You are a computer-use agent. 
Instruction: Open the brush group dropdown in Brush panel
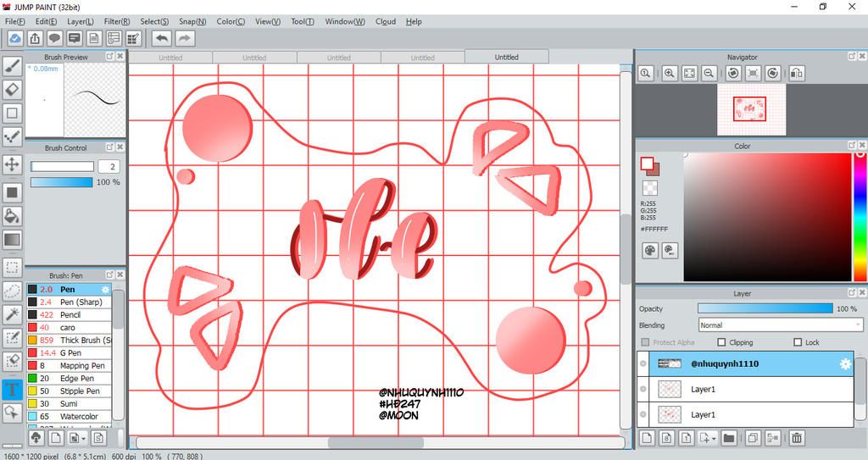point(84,439)
